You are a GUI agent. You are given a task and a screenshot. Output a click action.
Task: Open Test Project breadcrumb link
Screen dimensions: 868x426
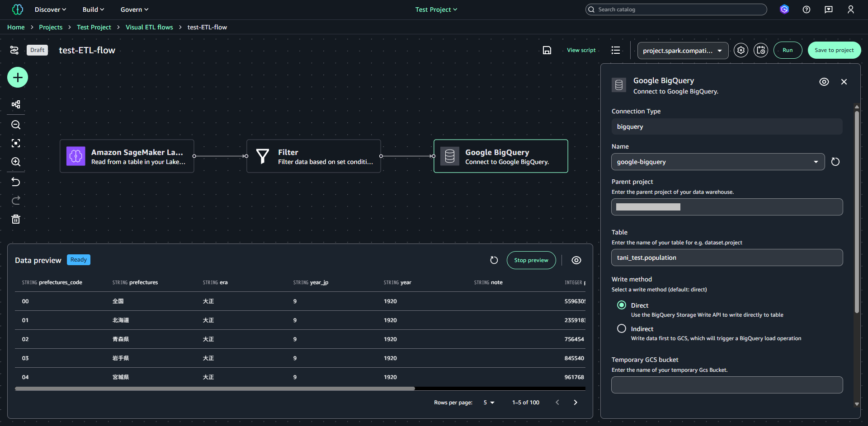94,27
